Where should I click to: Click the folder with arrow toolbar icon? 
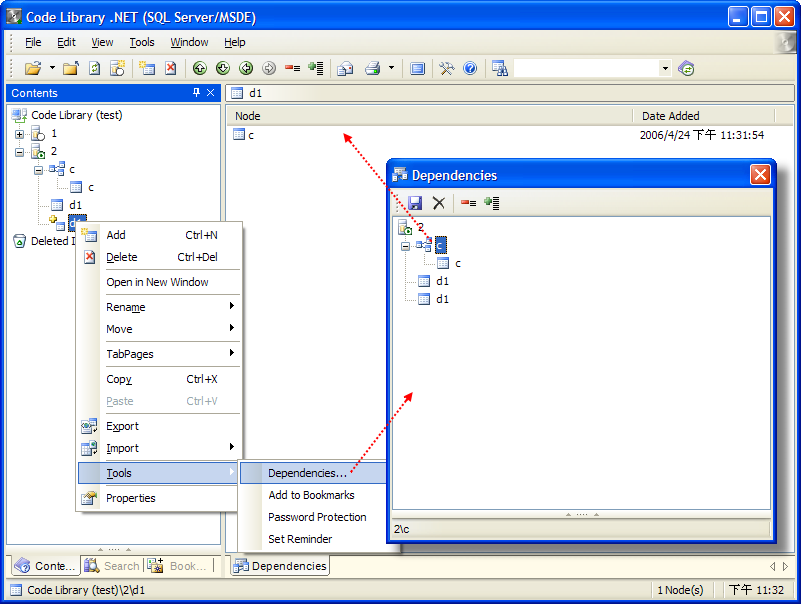click(70, 68)
